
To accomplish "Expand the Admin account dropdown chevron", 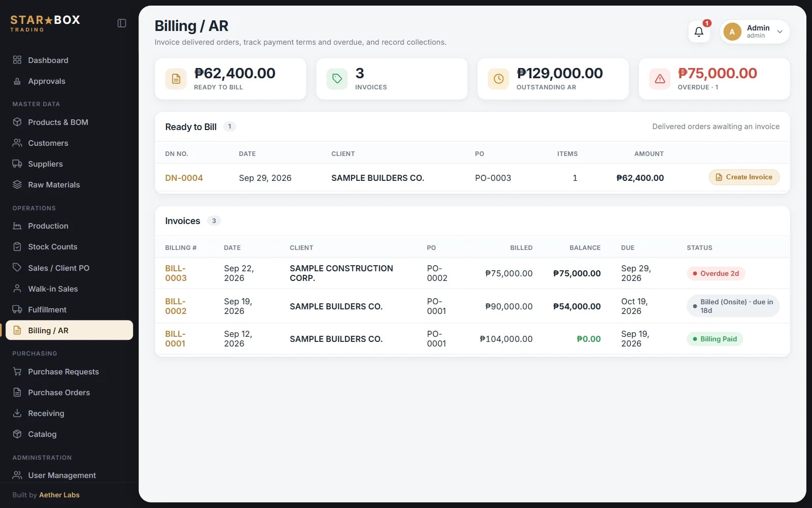I will click(x=780, y=31).
